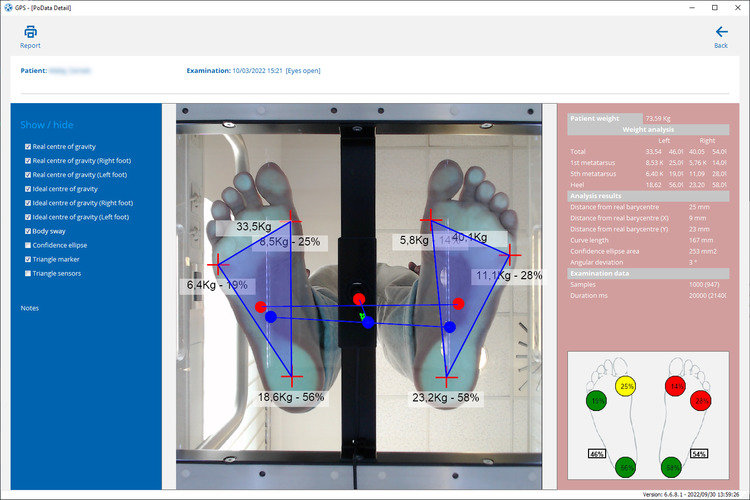Click the Show / hide heading
This screenshot has width=750, height=500.
coord(47,125)
